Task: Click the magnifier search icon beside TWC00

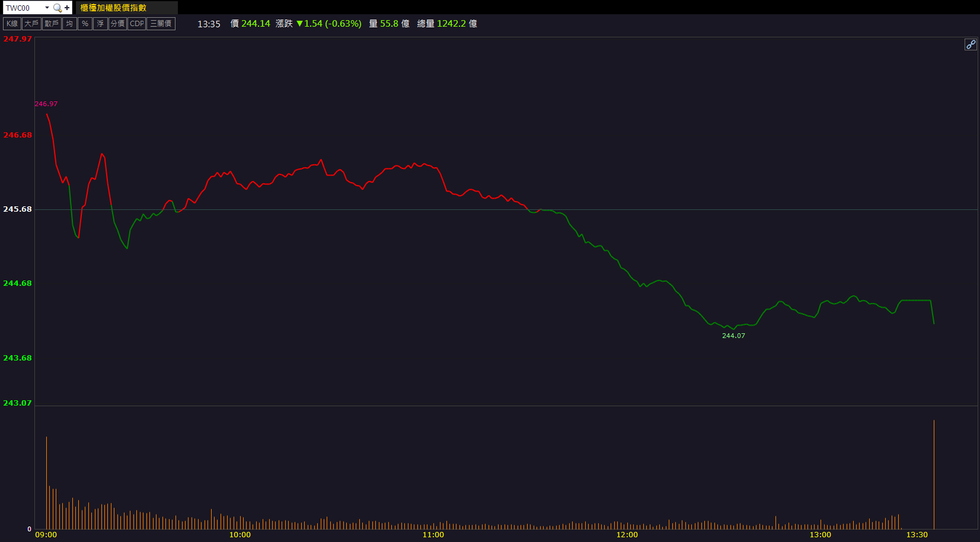Action: click(x=58, y=8)
